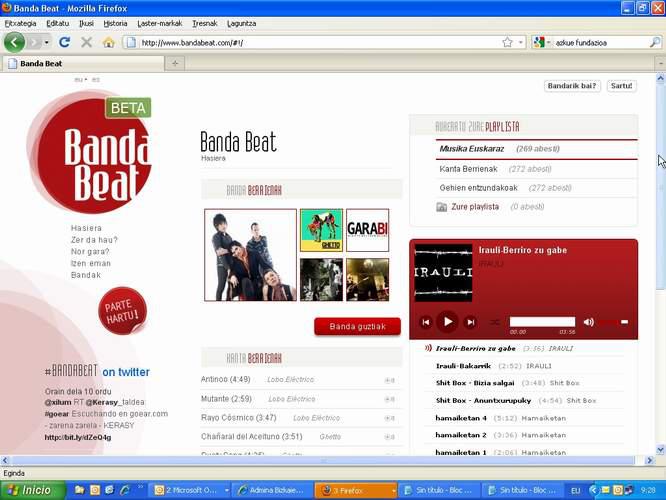Viewport: 666px width, 500px height.
Task: Select the Banda Beat browser tab
Action: (x=83, y=63)
